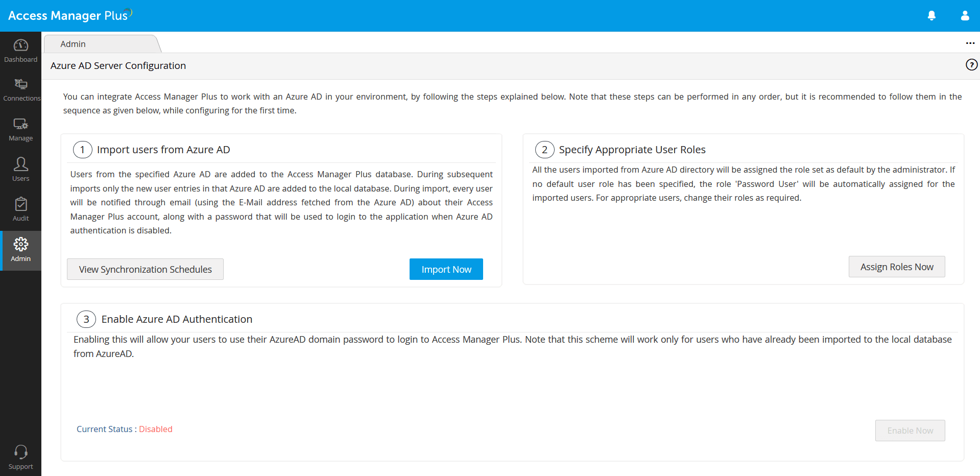Open the Dashboard sidebar icon
The image size is (980, 476).
[20, 46]
